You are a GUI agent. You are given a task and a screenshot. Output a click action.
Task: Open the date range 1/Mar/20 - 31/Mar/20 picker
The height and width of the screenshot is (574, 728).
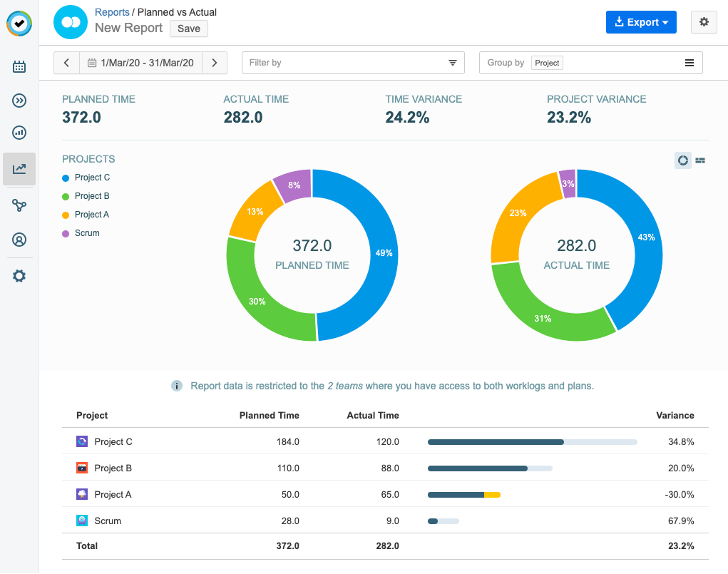point(140,63)
